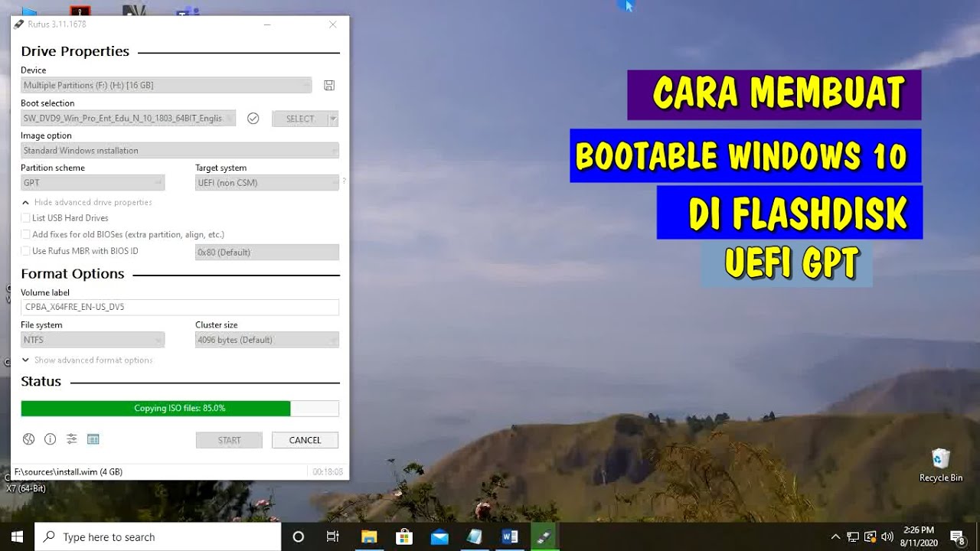Open the Cluster size dropdown
This screenshot has height=551, width=980.
click(267, 340)
